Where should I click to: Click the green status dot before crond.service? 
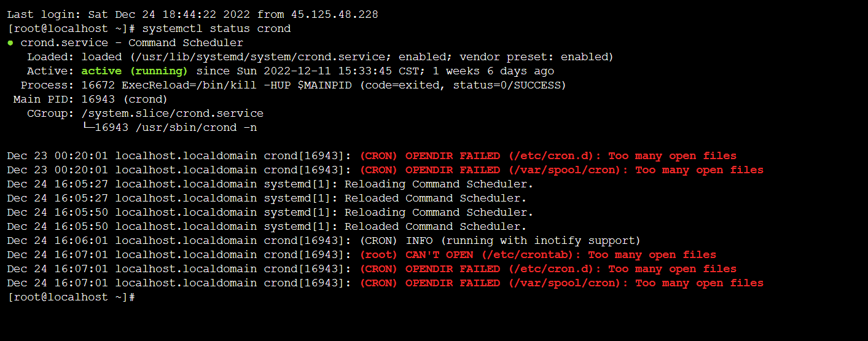tap(10, 43)
